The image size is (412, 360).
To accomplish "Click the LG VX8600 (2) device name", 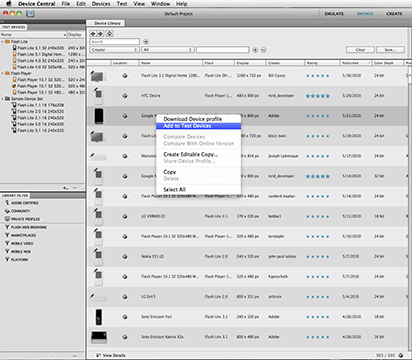I will [153, 216].
